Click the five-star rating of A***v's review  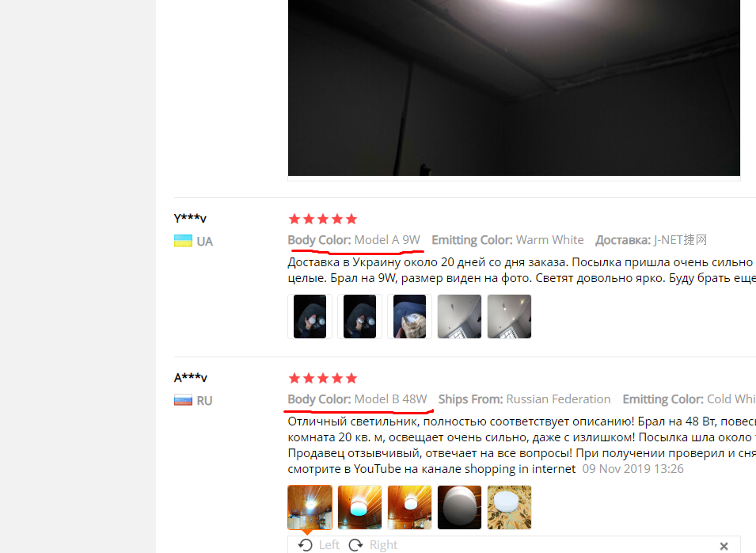322,379
